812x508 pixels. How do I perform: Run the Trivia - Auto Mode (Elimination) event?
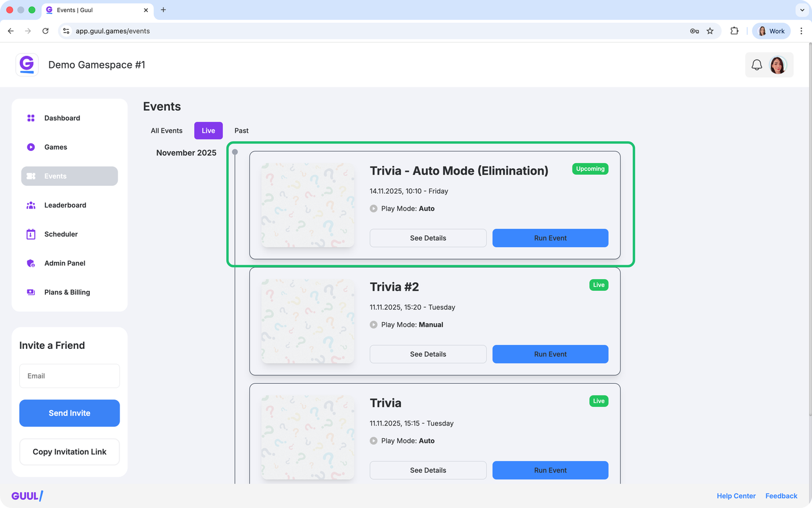(550, 238)
